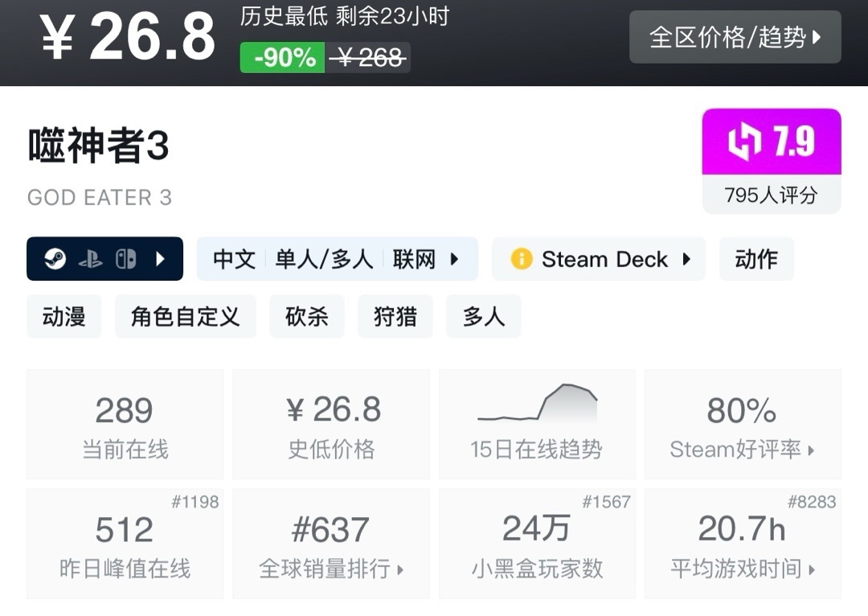Select the 多人 tag
Image resolution: width=868 pixels, height=616 pixels.
coord(484,316)
